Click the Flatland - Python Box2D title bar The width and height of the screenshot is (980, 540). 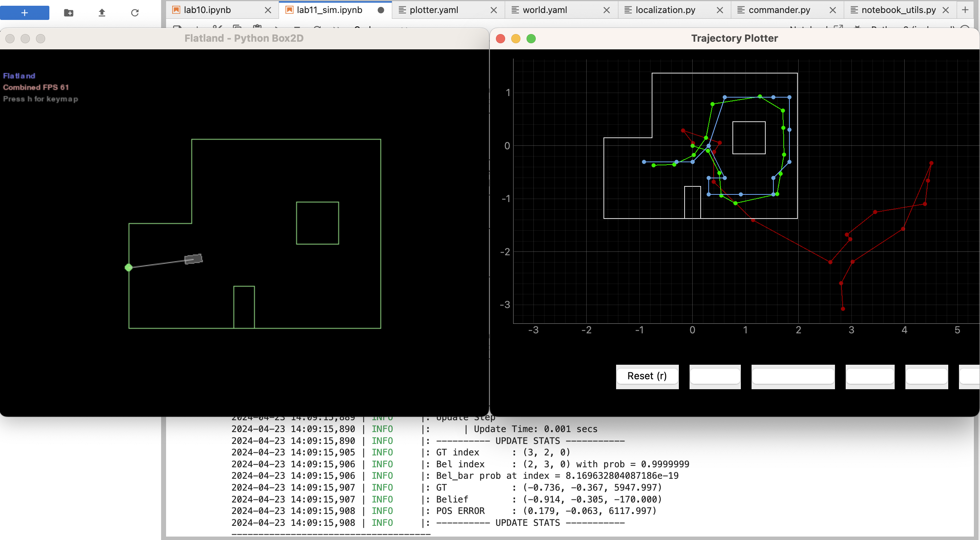click(x=244, y=38)
